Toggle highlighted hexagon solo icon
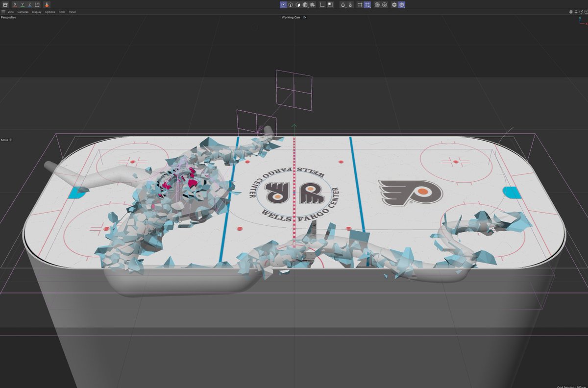The width and height of the screenshot is (588, 388). [401, 5]
